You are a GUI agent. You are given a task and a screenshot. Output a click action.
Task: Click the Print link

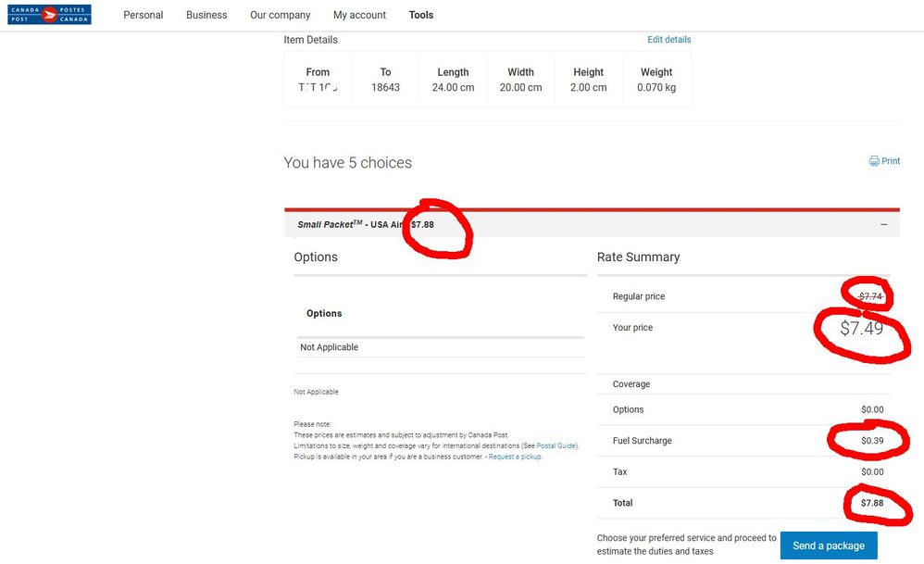click(x=891, y=161)
